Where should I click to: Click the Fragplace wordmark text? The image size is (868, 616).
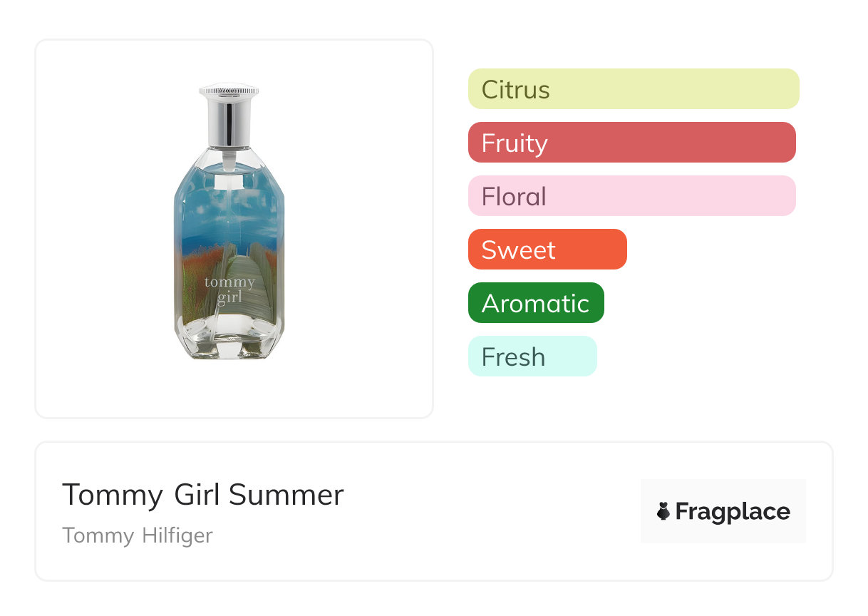click(x=733, y=511)
